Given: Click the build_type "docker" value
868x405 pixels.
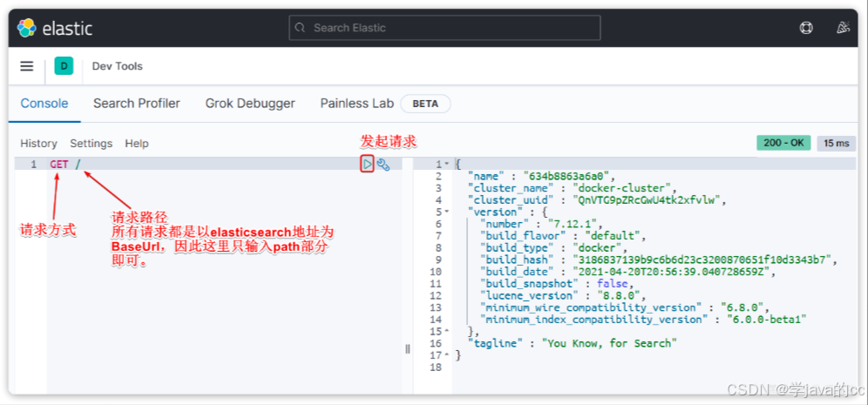Looking at the screenshot, I should (599, 248).
